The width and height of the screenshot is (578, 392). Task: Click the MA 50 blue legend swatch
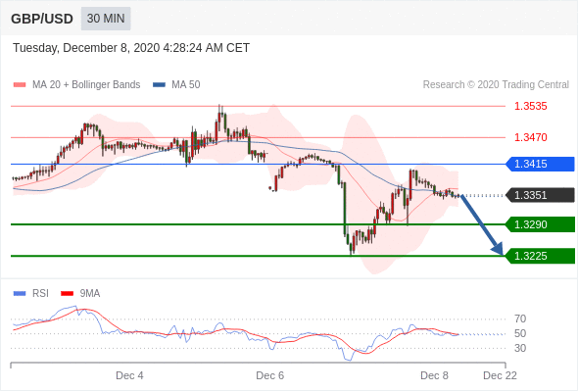pyautogui.click(x=159, y=85)
